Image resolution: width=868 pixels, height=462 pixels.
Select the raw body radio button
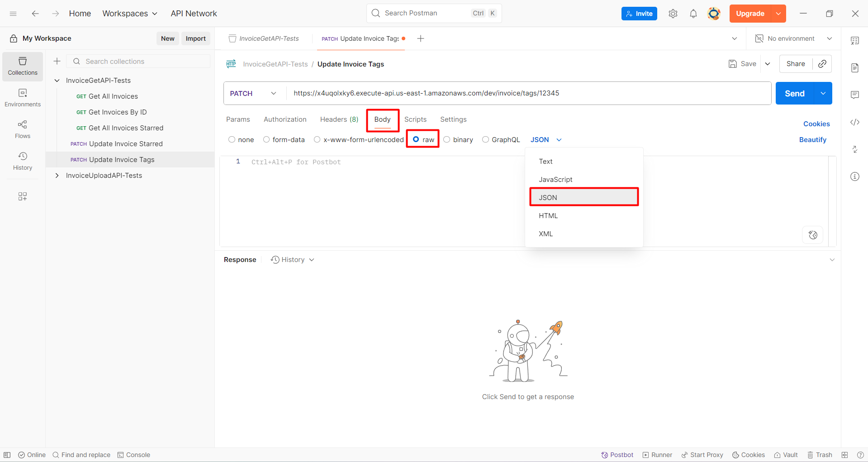click(x=416, y=139)
